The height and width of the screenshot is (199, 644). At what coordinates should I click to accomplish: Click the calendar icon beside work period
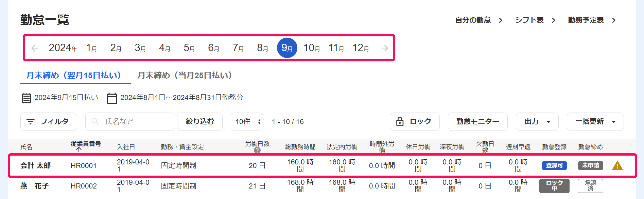pyautogui.click(x=112, y=98)
